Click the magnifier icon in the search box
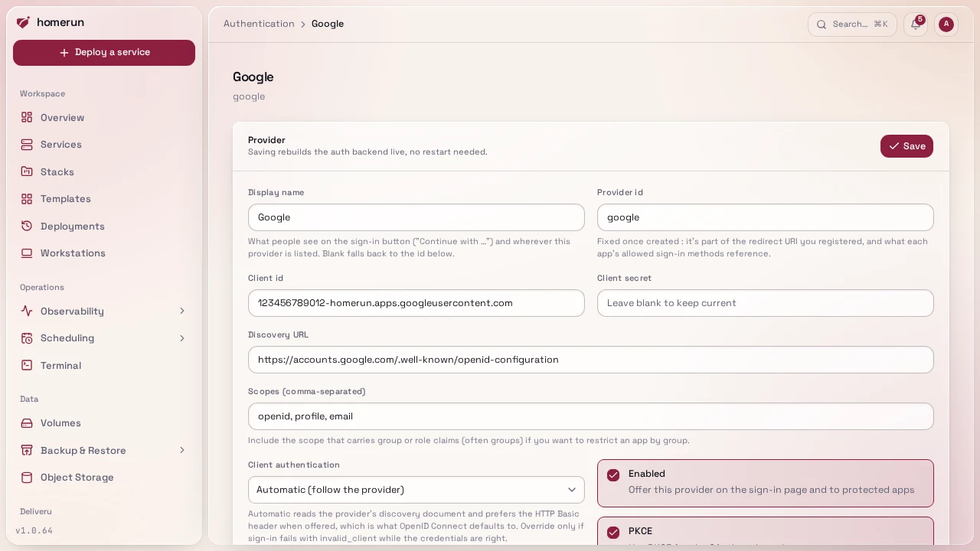This screenshot has width=980, height=551. (x=822, y=24)
